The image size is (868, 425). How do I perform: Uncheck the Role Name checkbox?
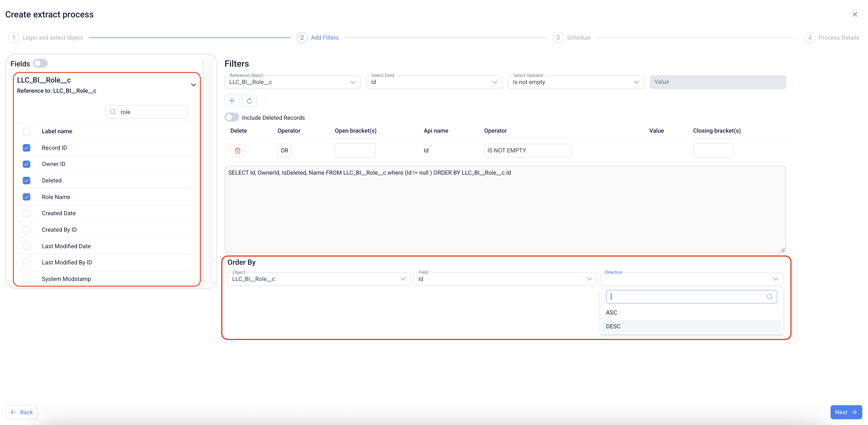[x=27, y=197]
